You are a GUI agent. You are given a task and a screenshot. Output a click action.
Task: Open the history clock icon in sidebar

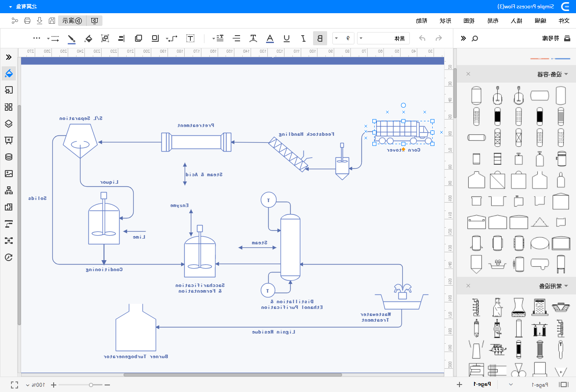pos(8,257)
